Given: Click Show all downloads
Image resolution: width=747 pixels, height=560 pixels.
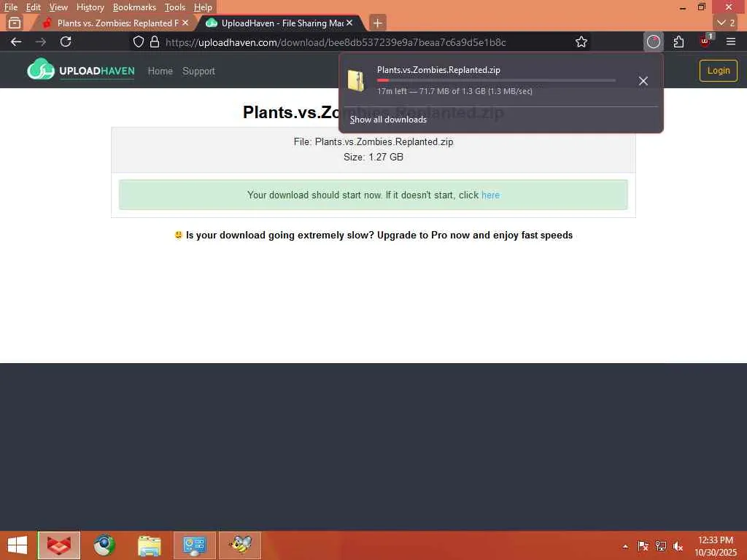Looking at the screenshot, I should (x=388, y=120).
